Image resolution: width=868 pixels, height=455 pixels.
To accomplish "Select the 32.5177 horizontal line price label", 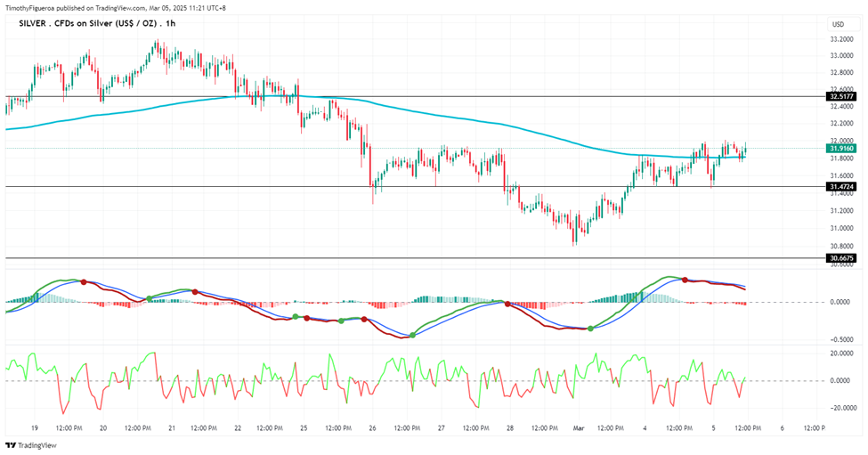I will pyautogui.click(x=842, y=96).
